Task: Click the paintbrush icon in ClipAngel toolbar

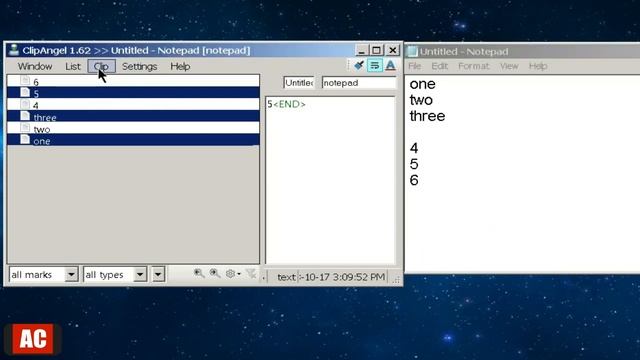Action: pos(359,65)
